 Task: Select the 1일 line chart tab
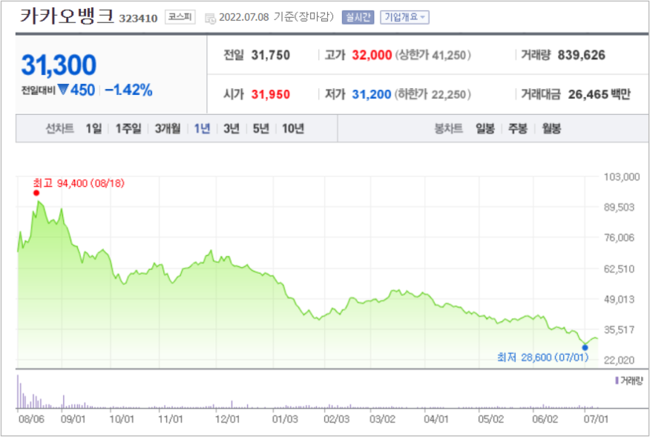click(93, 129)
